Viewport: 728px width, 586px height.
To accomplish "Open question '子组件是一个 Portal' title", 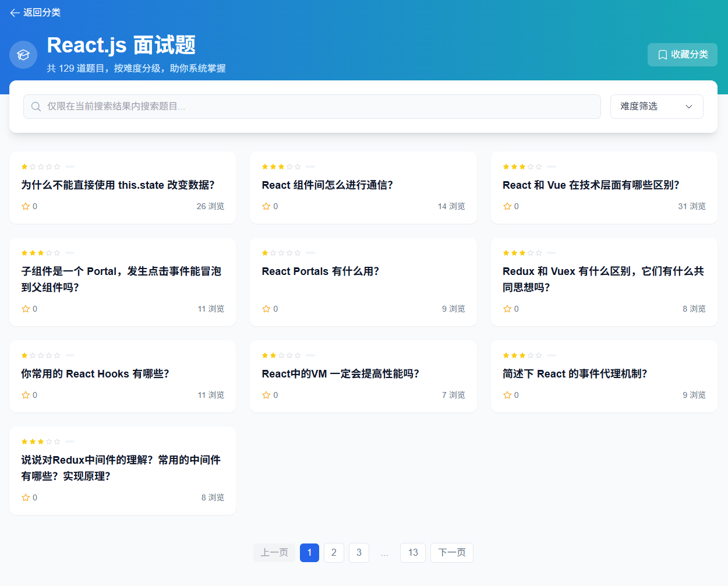I will click(121, 280).
